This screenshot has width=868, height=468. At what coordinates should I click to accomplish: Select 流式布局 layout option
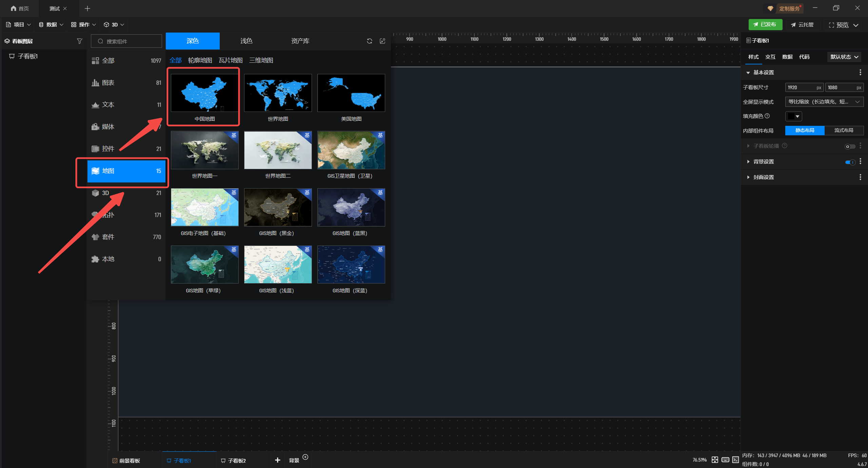pos(844,131)
